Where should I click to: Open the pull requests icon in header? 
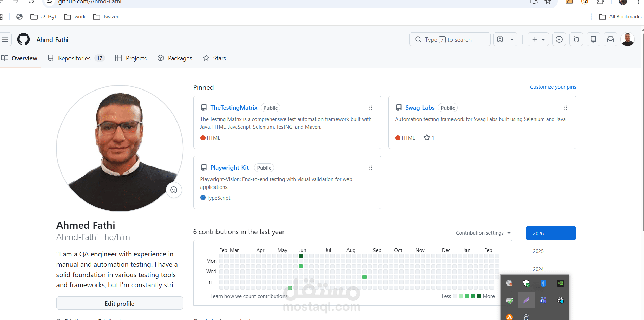click(576, 39)
